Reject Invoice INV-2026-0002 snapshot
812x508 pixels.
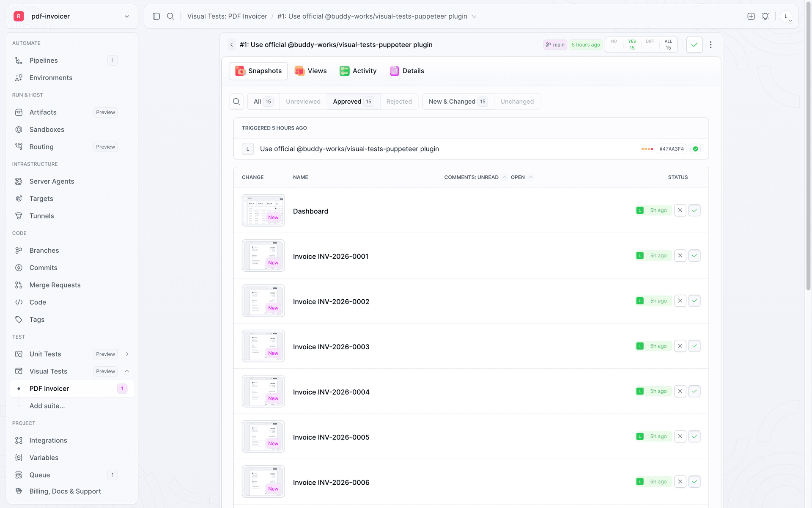coord(680,301)
